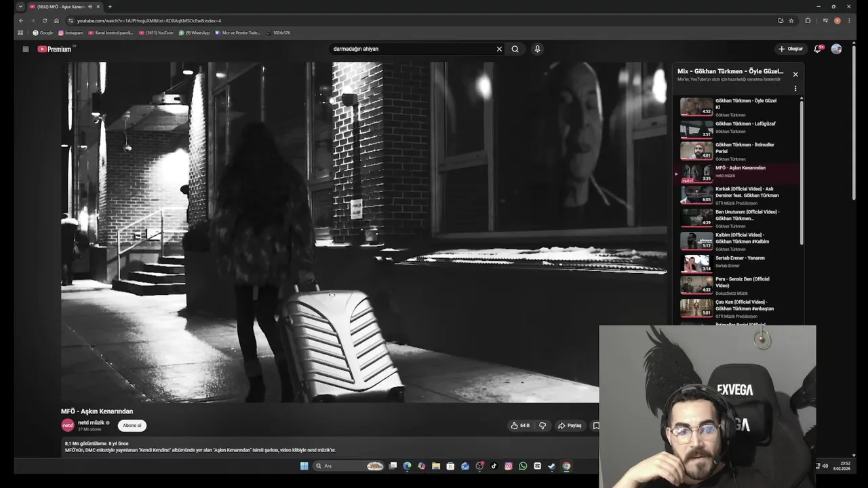Click the Oluştur create button
This screenshot has width=868, height=488.
pos(791,49)
